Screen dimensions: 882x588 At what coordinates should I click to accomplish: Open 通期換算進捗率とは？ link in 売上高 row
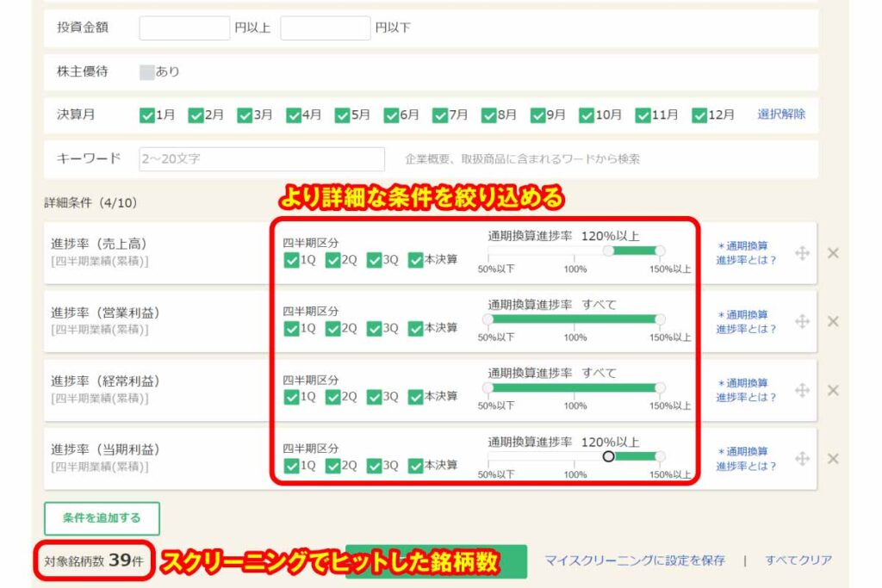pyautogui.click(x=745, y=253)
